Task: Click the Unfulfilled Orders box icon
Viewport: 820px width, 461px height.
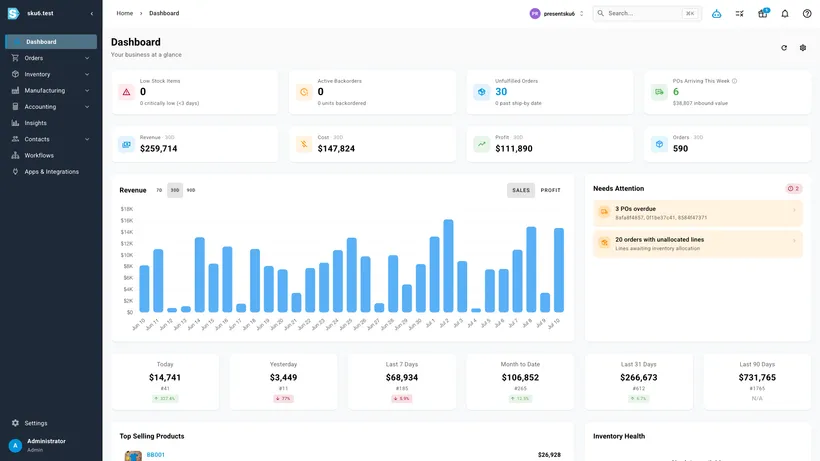Action: [482, 92]
